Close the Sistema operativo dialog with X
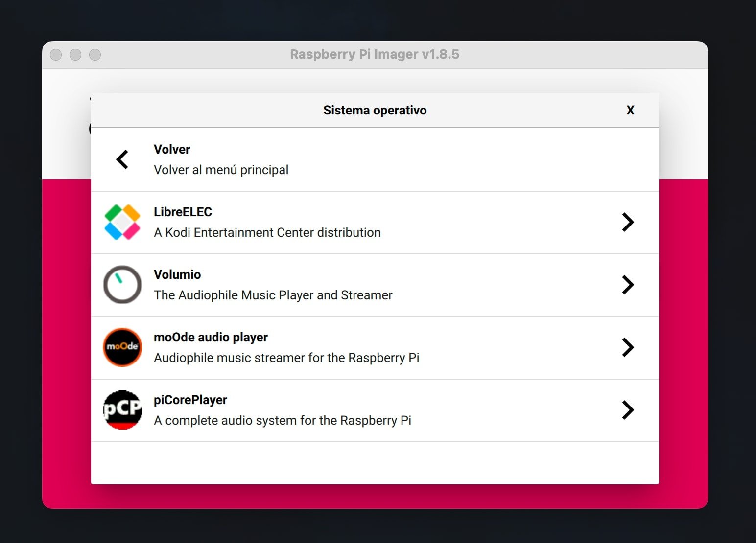Image resolution: width=756 pixels, height=543 pixels. pyautogui.click(x=631, y=110)
